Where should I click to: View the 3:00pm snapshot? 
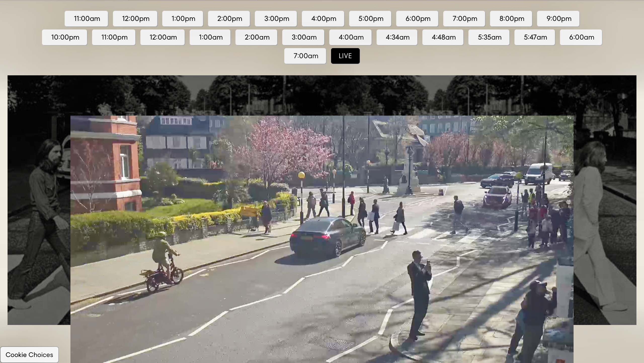[x=276, y=19]
